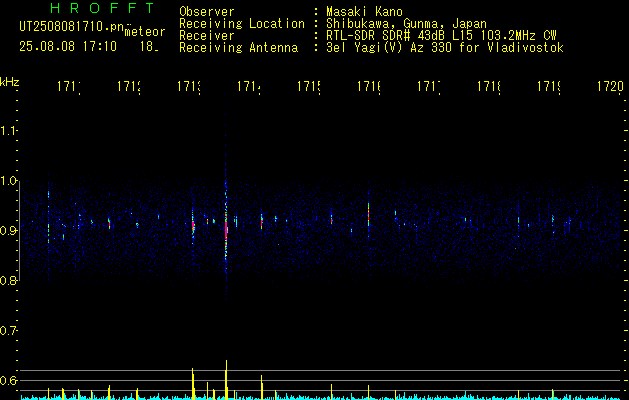Click the 0.7 kHz frequency axis label

[x=8, y=331]
